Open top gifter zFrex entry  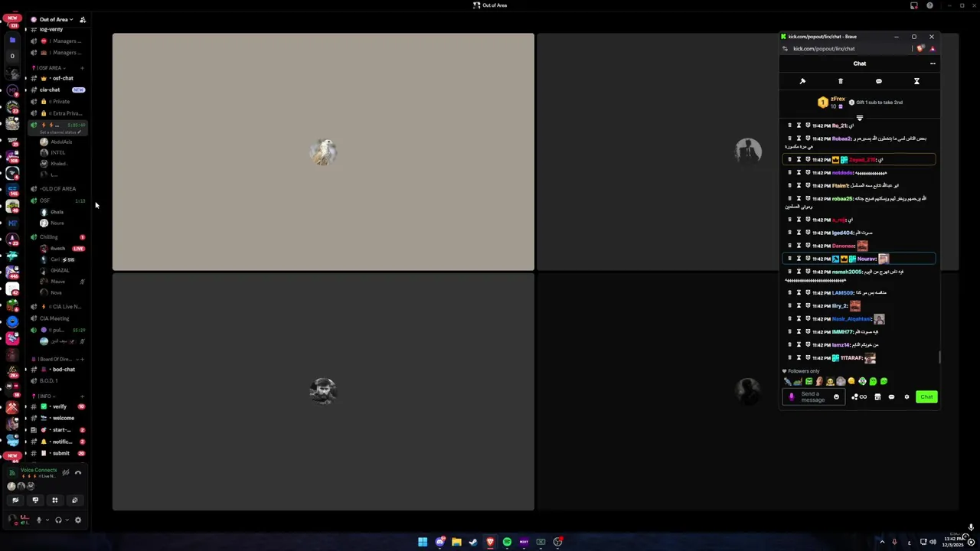(x=831, y=103)
